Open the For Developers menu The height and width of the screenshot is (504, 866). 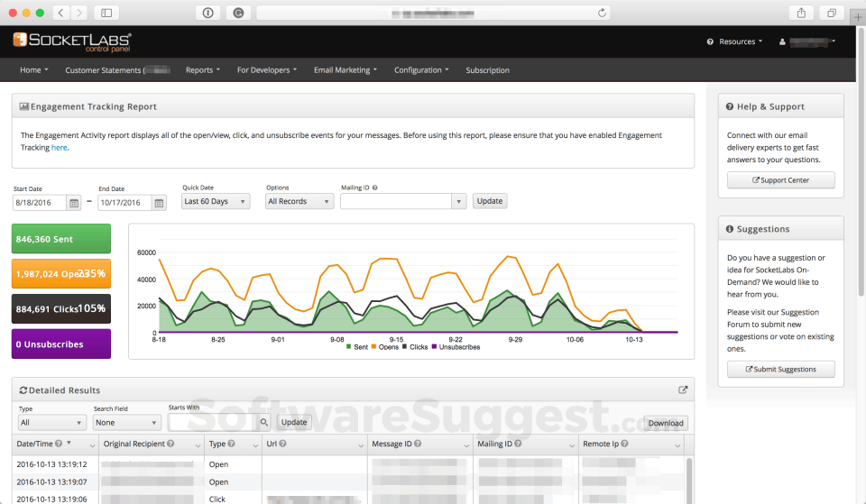coord(267,70)
